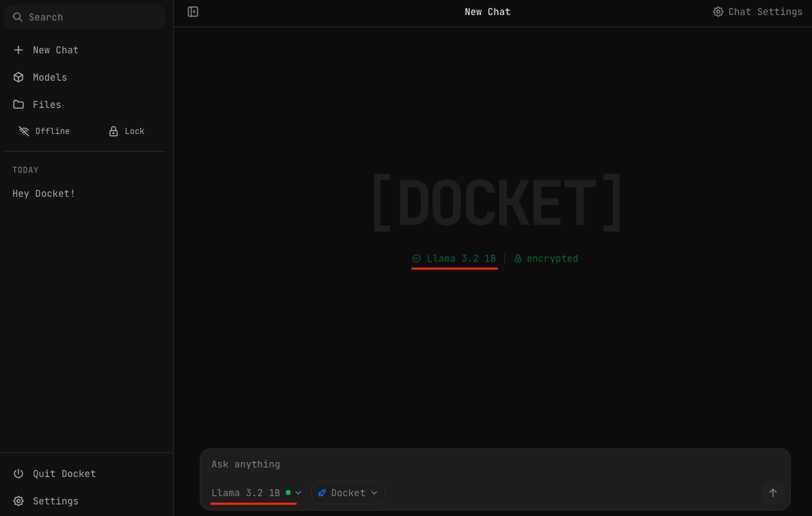Toggle the Lock option

pyautogui.click(x=127, y=131)
